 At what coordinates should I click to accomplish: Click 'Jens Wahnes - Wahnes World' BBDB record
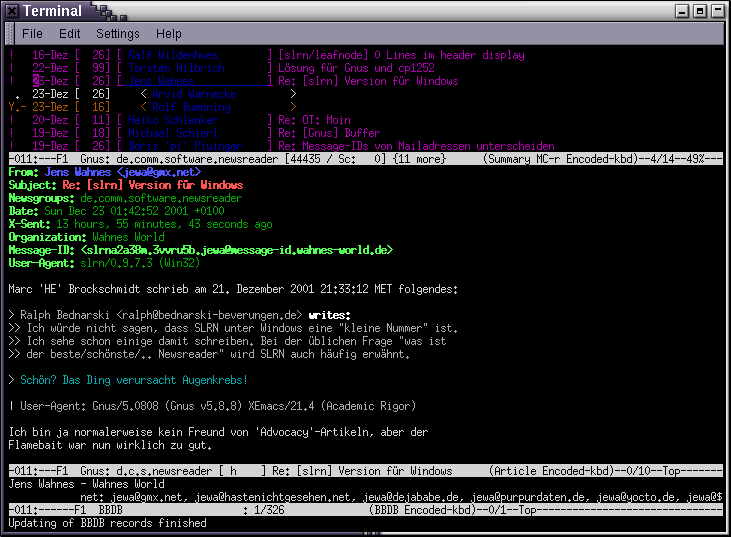tap(86, 484)
